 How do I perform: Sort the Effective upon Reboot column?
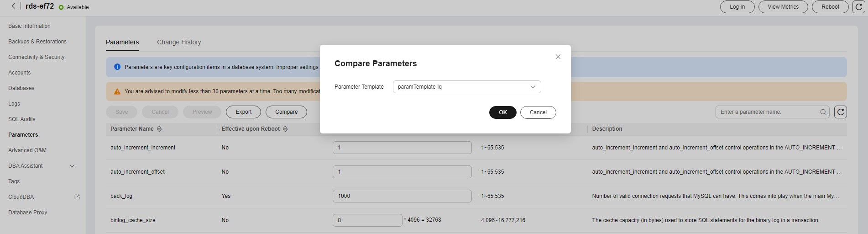point(285,129)
